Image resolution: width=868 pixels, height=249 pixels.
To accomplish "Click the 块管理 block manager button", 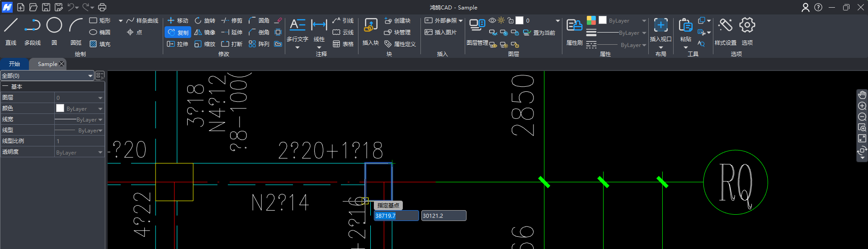I will 397,33.
